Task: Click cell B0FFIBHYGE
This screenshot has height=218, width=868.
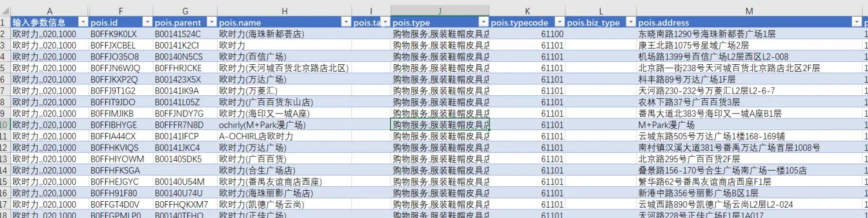Action: pos(114,124)
